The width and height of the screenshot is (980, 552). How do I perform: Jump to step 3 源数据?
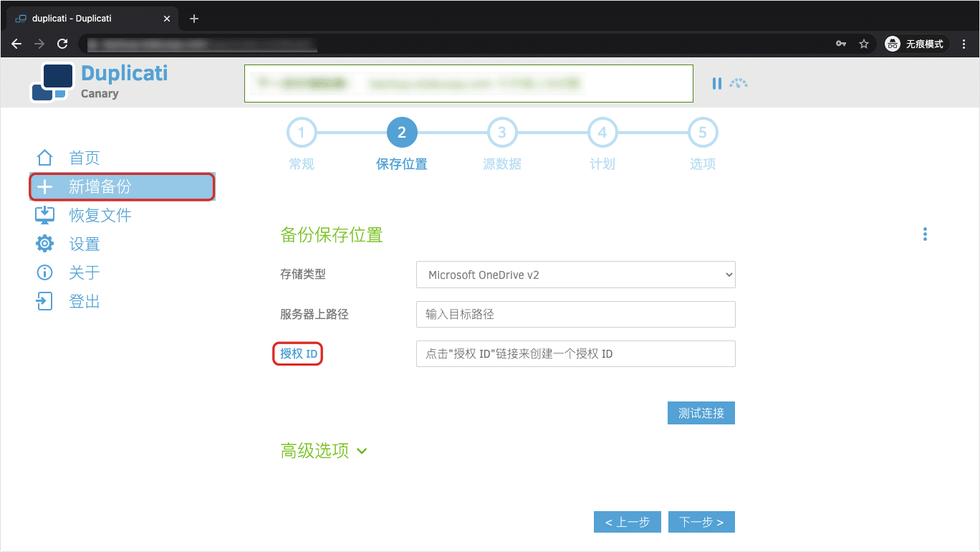(x=502, y=143)
